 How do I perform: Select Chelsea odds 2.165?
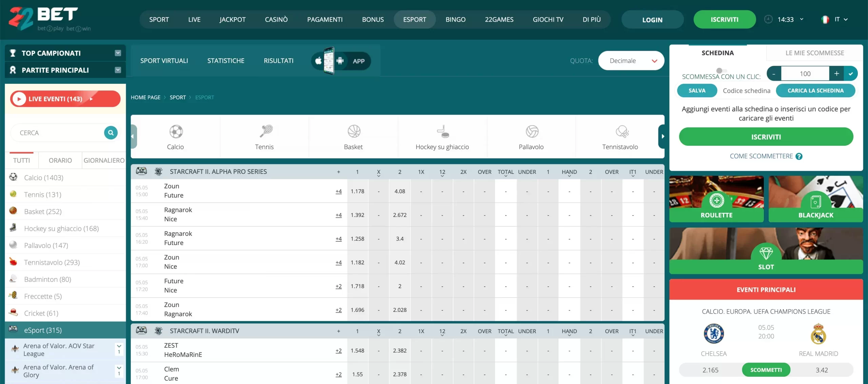710,370
